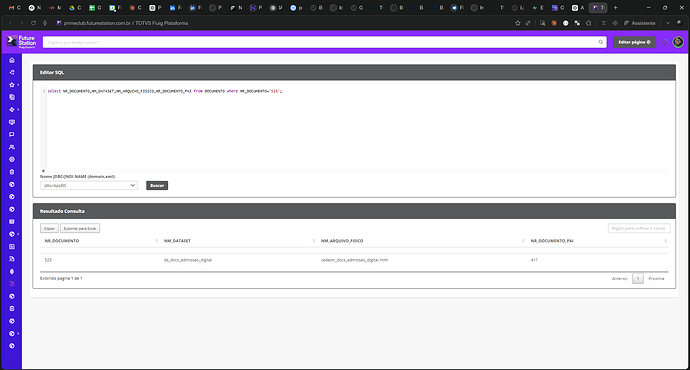Go to Anterior results page
Viewport: 690px width, 370px height.
tap(620, 278)
